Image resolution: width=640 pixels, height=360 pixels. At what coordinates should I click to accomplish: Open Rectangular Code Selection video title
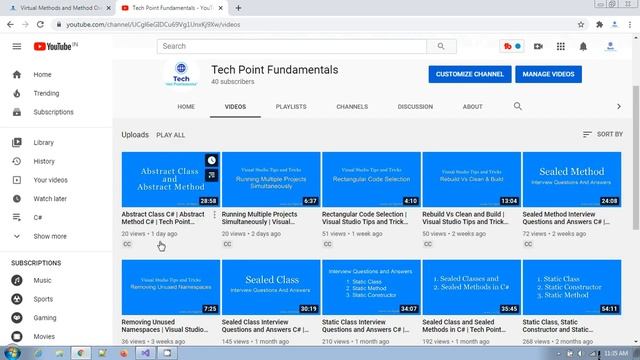pyautogui.click(x=365, y=218)
